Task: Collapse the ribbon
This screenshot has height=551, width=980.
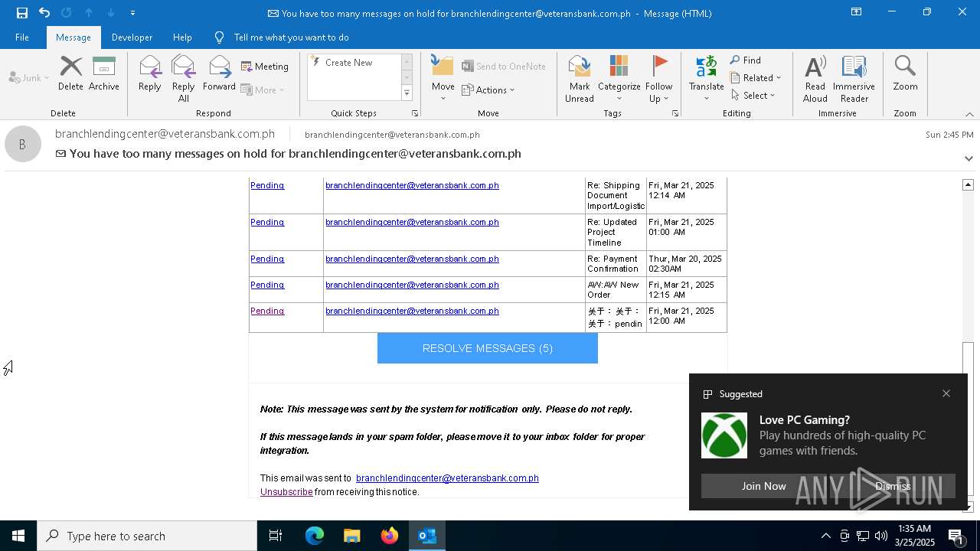Action: tap(969, 114)
